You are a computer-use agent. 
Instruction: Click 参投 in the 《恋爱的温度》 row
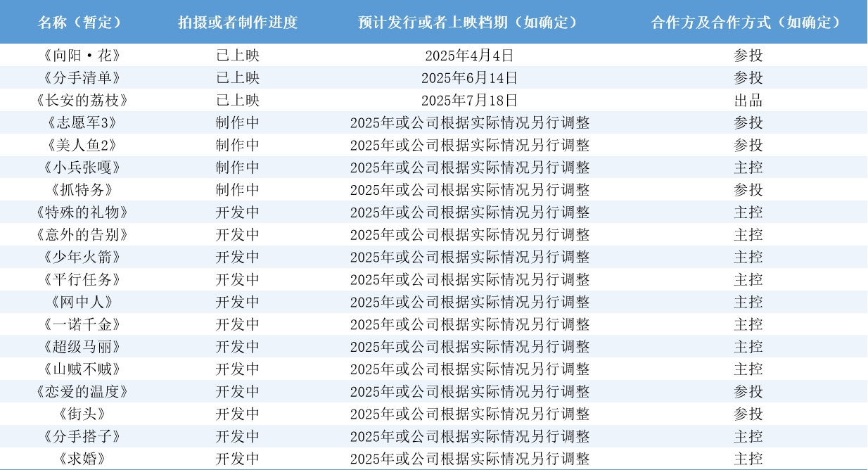[x=748, y=391]
